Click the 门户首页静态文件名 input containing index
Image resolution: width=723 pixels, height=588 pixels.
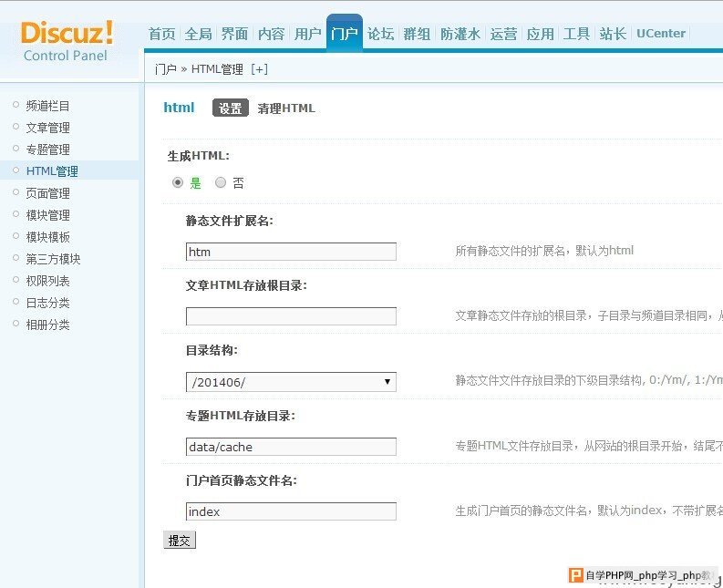pos(291,511)
